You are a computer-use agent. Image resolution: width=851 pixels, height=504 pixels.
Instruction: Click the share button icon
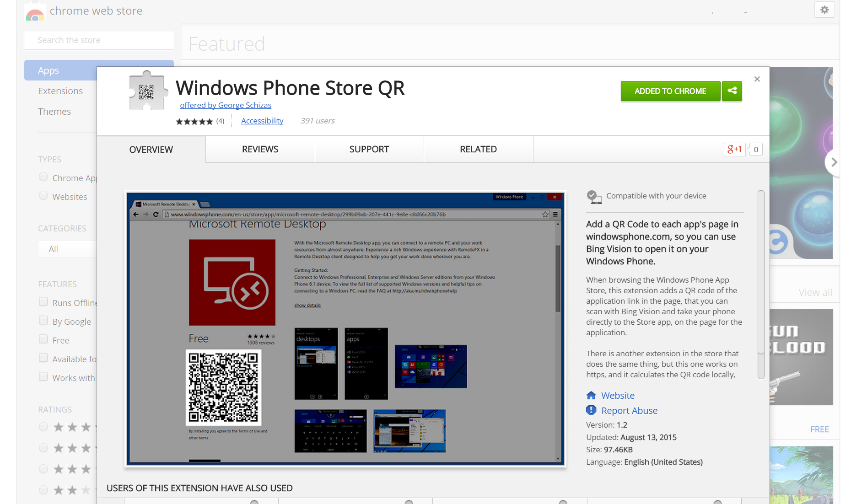pos(732,91)
